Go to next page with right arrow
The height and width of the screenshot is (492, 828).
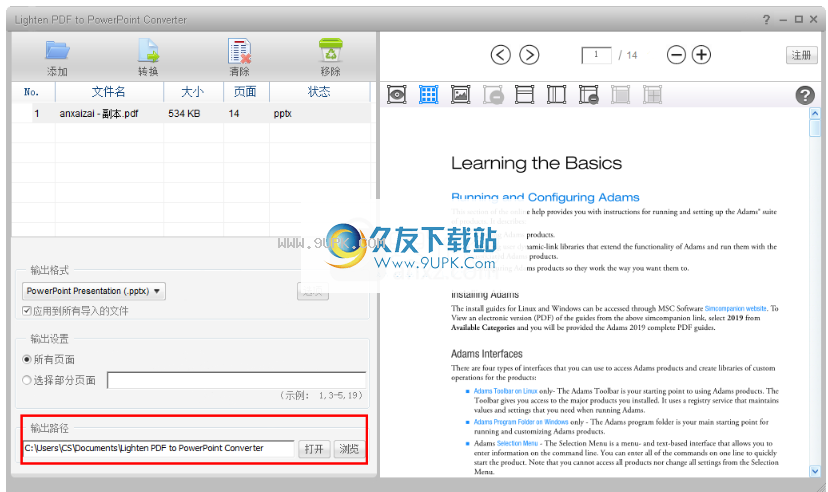529,55
